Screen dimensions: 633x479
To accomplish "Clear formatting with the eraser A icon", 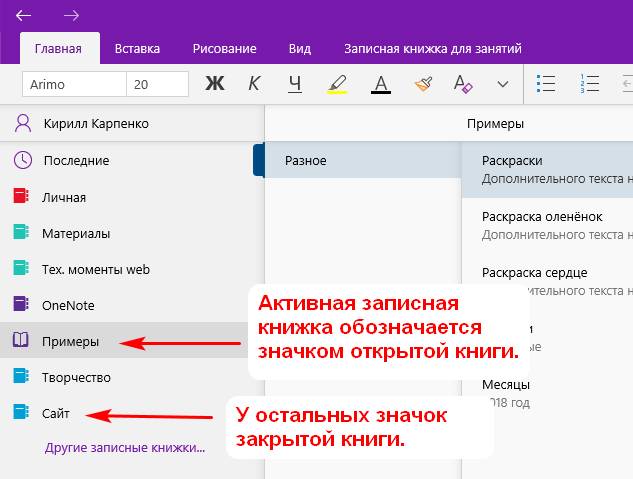I will (463, 84).
